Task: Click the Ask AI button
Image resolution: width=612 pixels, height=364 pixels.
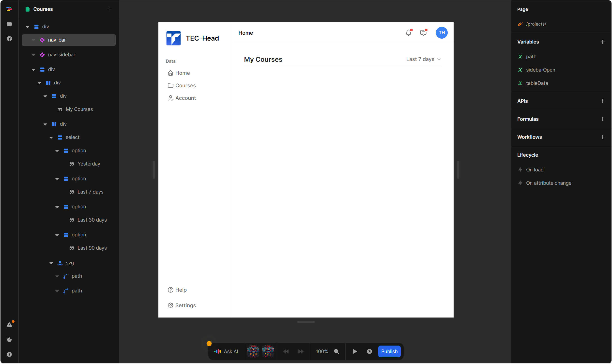Action: coord(226,351)
